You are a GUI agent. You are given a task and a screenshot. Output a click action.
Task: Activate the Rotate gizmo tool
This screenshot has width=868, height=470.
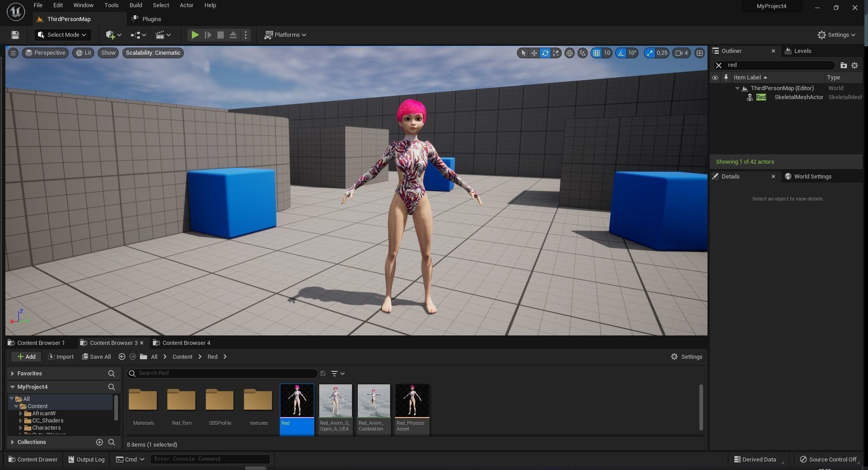click(545, 53)
